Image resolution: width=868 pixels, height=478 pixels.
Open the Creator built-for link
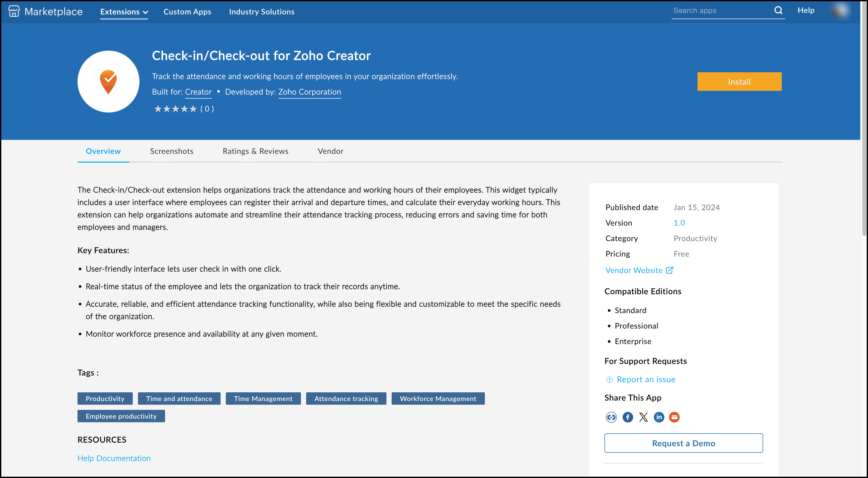[198, 92]
